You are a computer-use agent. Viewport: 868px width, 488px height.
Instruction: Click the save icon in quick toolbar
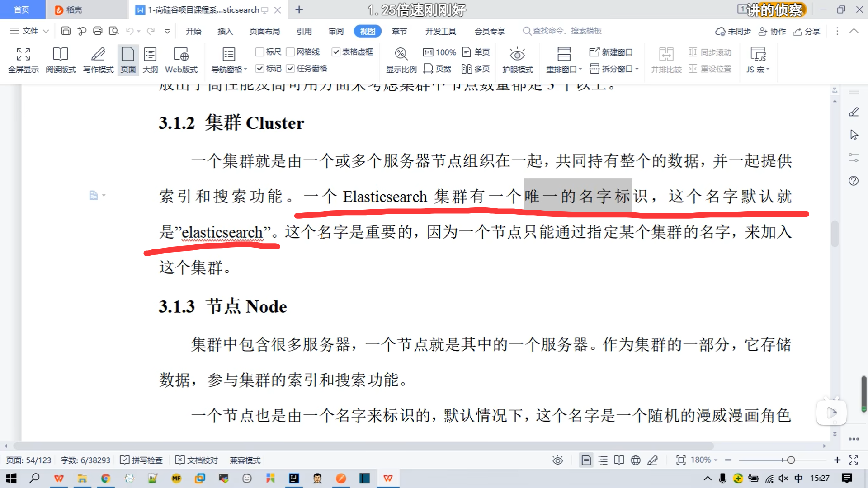click(x=66, y=31)
